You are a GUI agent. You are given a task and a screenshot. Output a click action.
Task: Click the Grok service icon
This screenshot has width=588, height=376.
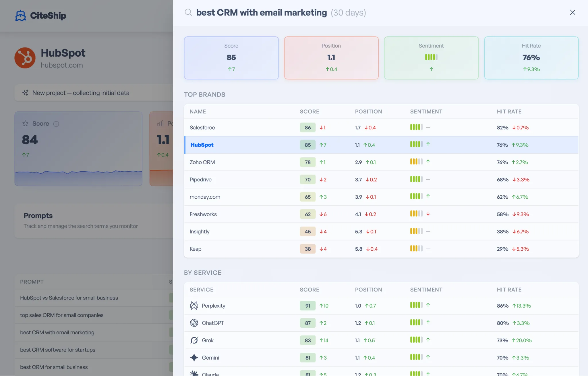[x=194, y=340]
